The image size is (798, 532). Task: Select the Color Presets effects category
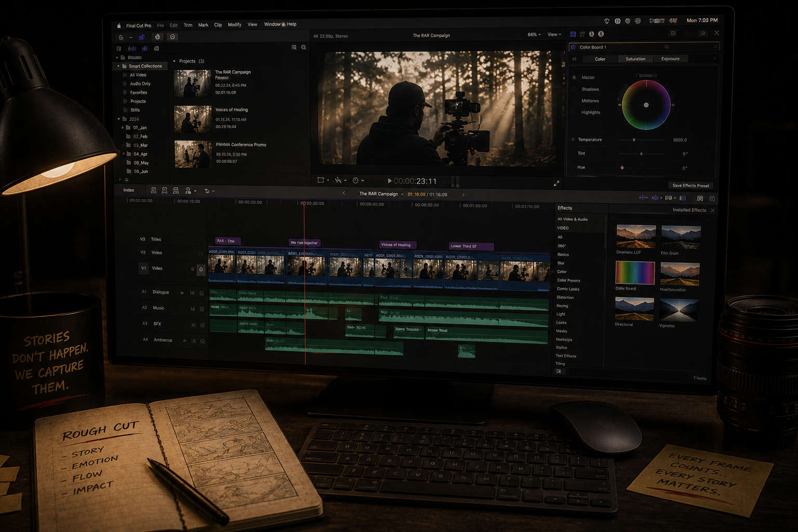[569, 281]
